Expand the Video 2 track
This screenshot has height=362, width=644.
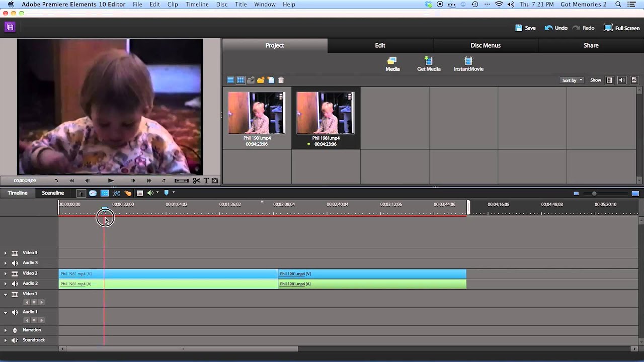(x=6, y=274)
